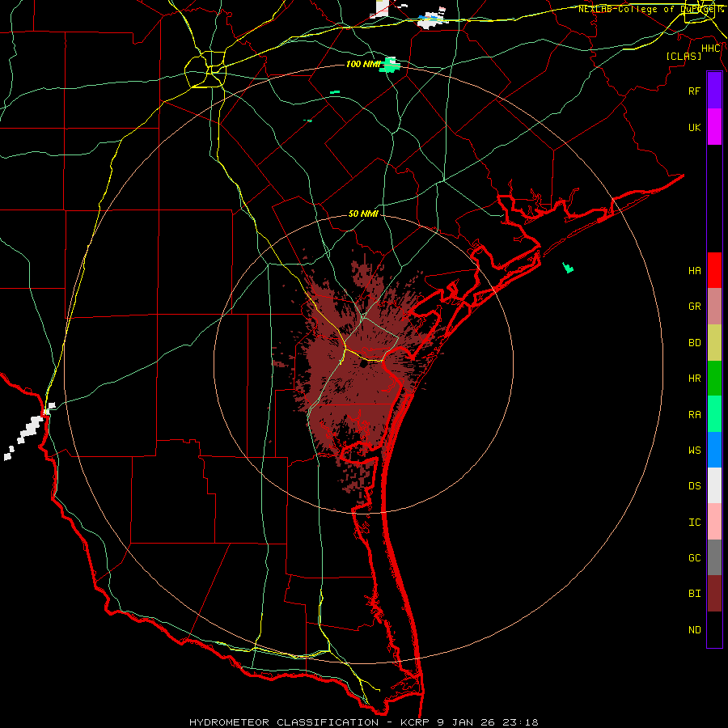Screen dimensions: 728x728
Task: Click the HA red legend swatch
Action: (x=714, y=270)
